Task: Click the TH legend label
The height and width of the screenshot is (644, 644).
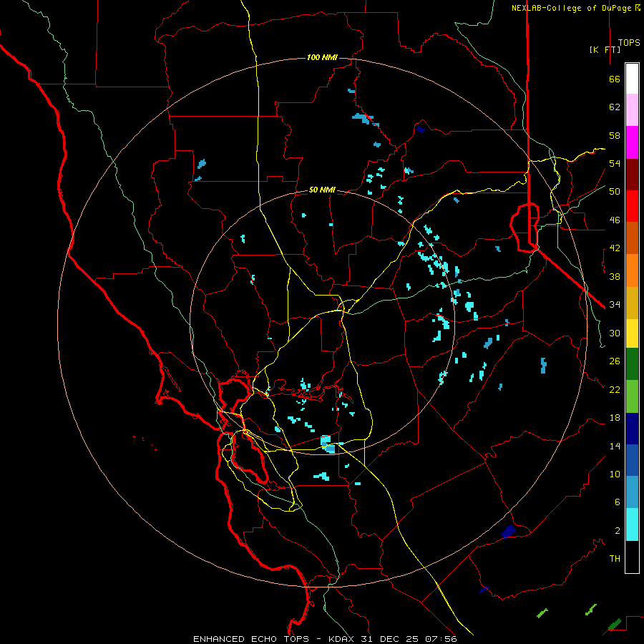Action: coord(615,559)
